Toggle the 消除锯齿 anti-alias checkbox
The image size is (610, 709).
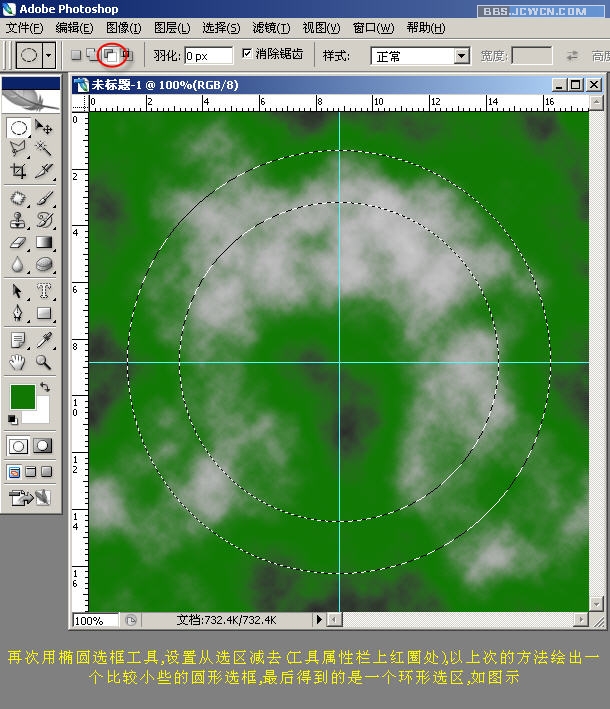[x=247, y=54]
